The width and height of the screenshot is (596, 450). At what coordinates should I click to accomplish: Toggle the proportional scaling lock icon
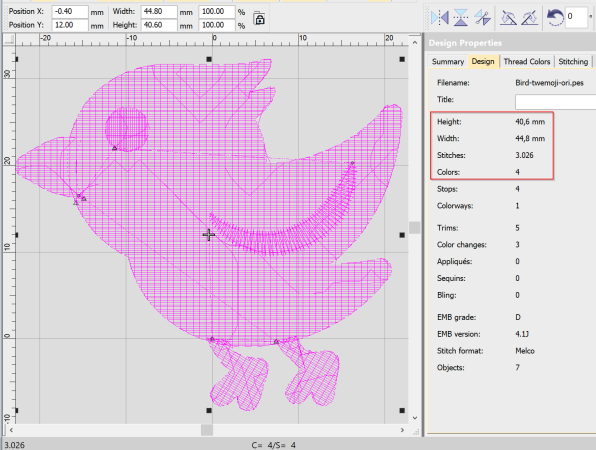259,18
